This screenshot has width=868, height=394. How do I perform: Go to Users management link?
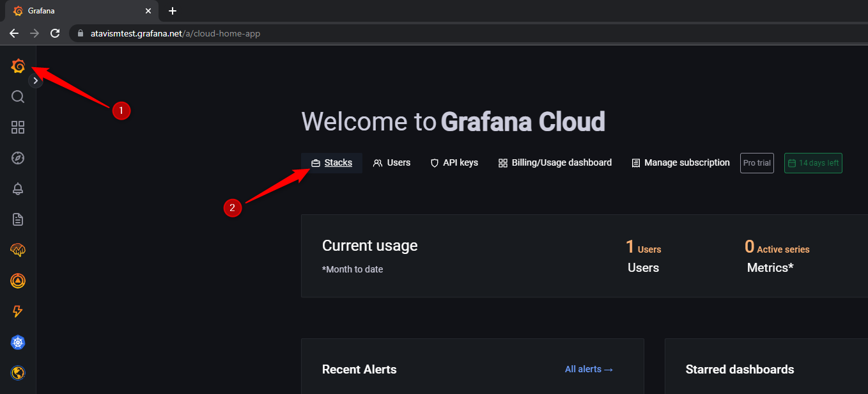[392, 163]
